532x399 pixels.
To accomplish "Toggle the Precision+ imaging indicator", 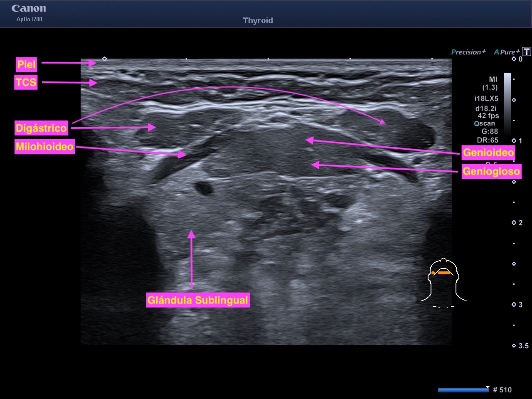I will [468, 52].
